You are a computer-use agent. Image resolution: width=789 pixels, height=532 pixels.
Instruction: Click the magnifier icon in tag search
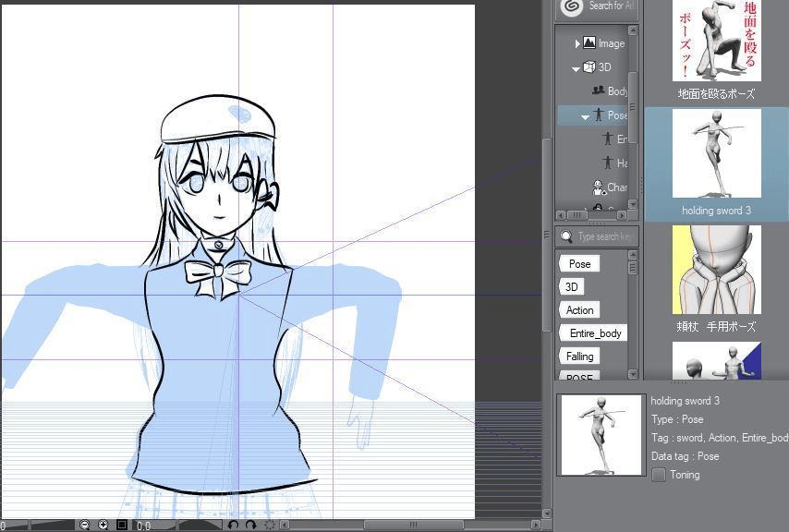567,236
